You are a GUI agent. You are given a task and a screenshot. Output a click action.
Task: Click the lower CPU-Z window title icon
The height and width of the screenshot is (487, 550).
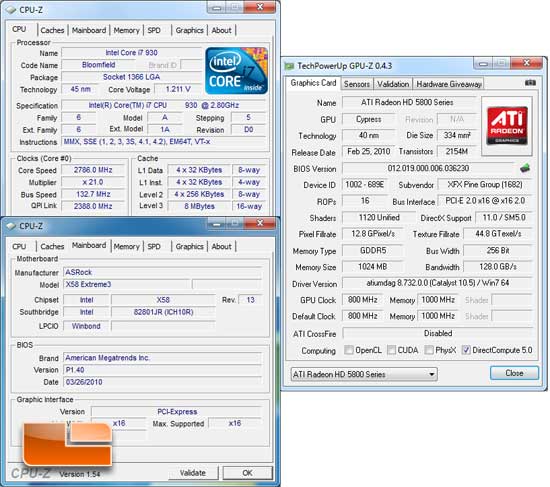(x=12, y=226)
